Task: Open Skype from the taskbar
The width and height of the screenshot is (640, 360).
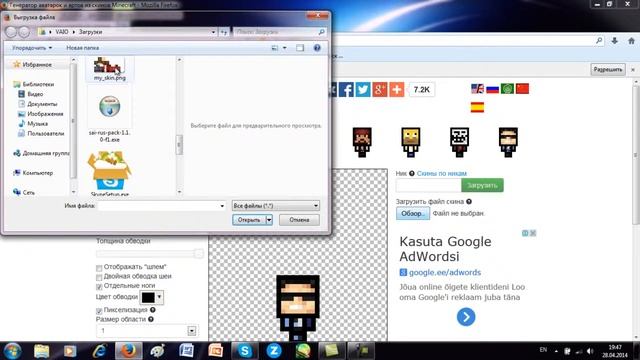Action: tap(244, 351)
